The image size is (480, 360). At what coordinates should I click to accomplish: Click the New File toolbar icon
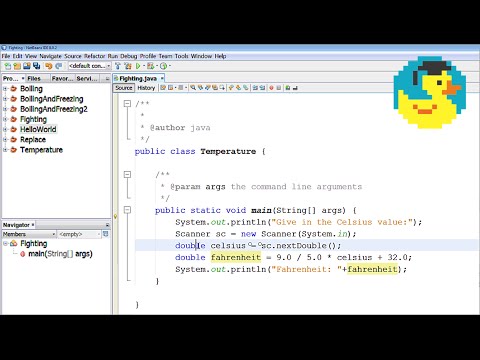click(8, 66)
